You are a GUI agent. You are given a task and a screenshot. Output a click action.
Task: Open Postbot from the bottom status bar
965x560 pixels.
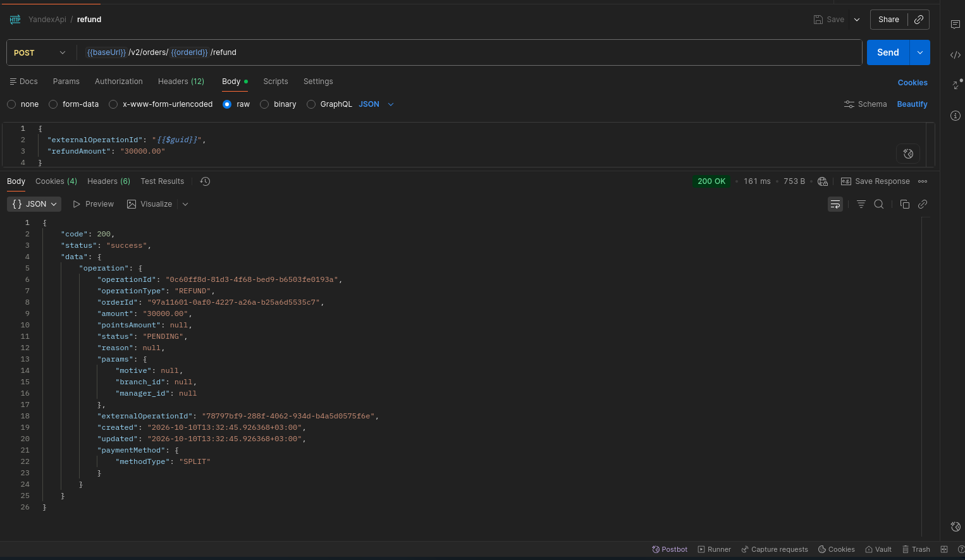(x=670, y=549)
